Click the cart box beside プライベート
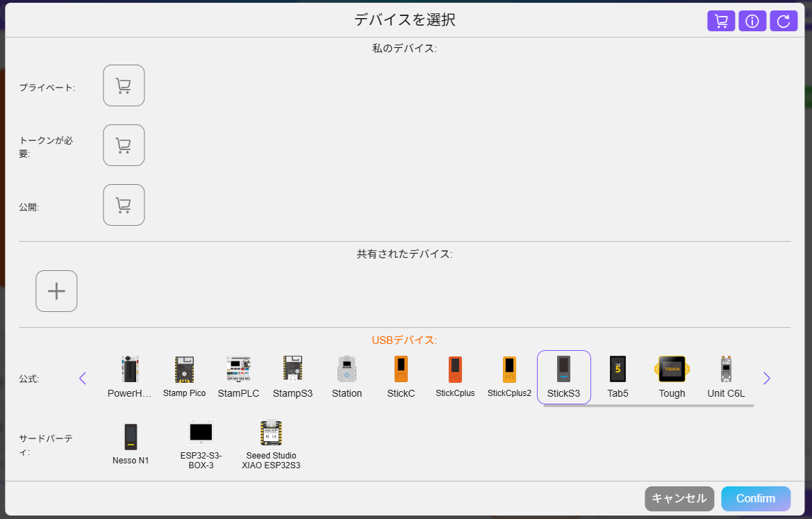Image resolution: width=812 pixels, height=519 pixels. point(124,85)
